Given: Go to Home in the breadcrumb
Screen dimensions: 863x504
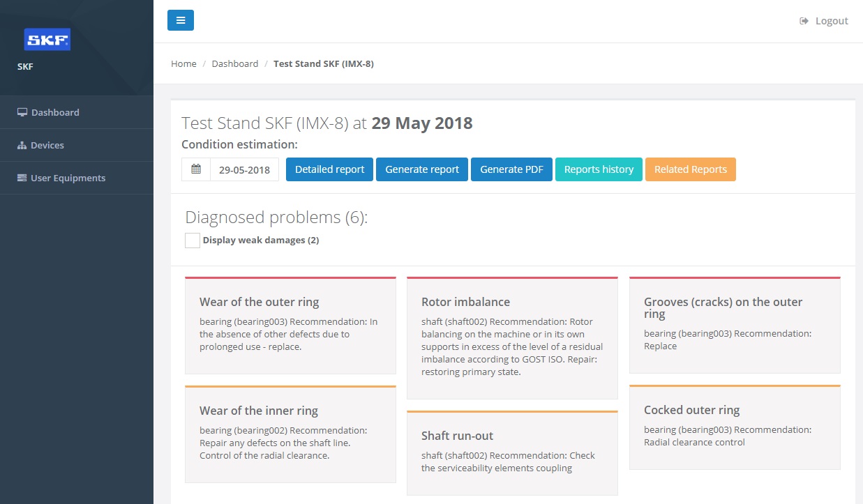Looking at the screenshot, I should [x=183, y=63].
